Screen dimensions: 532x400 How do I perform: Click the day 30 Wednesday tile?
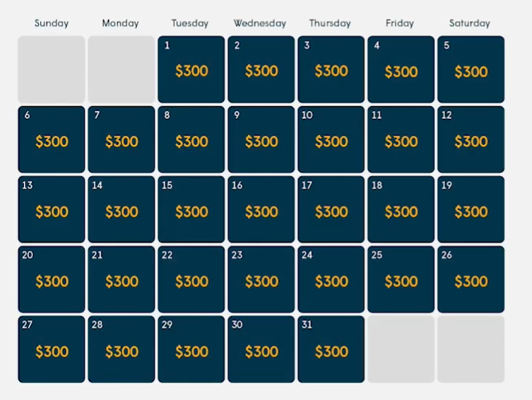[261, 349]
